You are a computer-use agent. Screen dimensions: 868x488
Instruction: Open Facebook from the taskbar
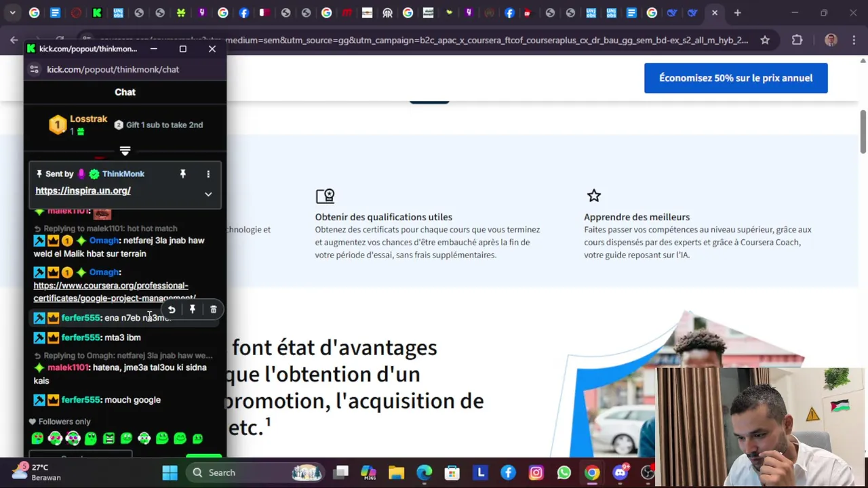508,472
